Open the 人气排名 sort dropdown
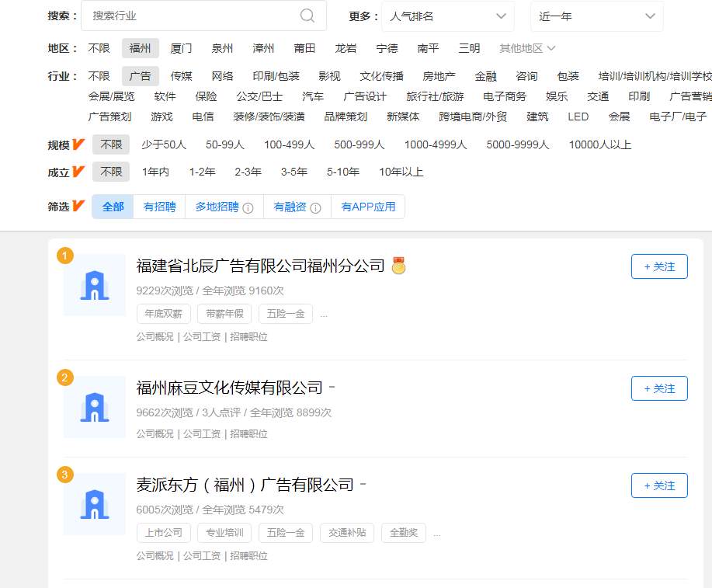 448,16
